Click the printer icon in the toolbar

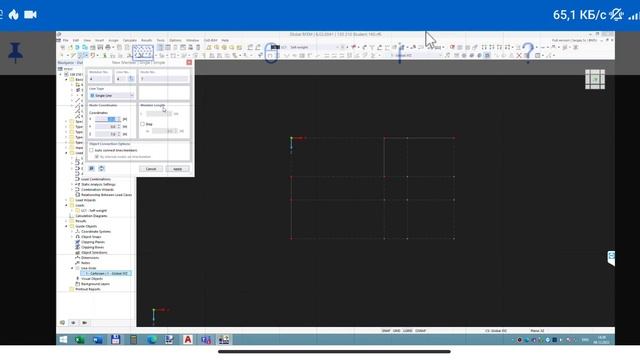(108, 47)
